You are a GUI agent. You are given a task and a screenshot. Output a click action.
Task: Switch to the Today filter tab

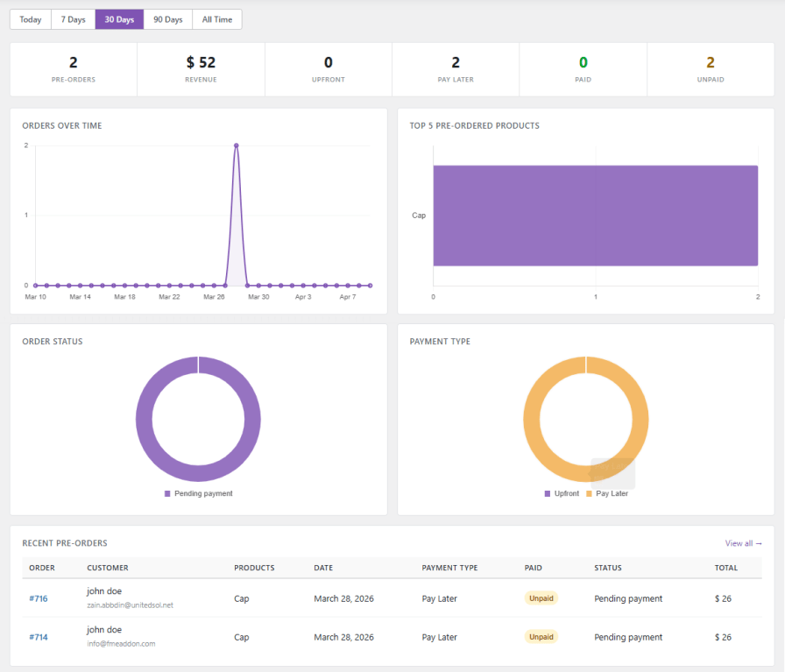[30, 18]
